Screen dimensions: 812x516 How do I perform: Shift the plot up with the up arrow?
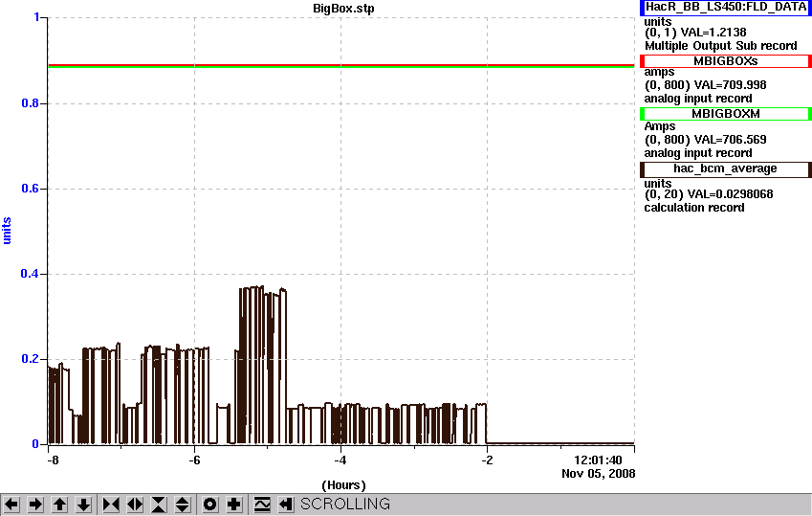pos(59,505)
